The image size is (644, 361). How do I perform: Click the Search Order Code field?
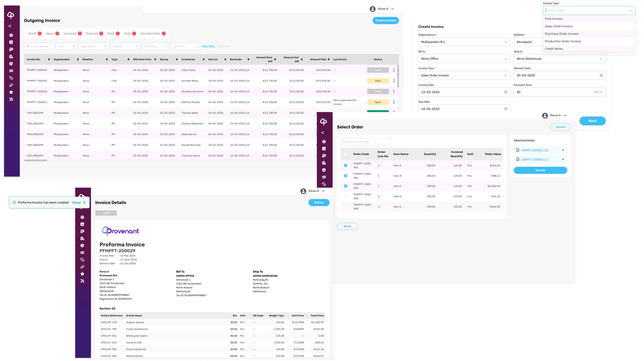[365, 142]
